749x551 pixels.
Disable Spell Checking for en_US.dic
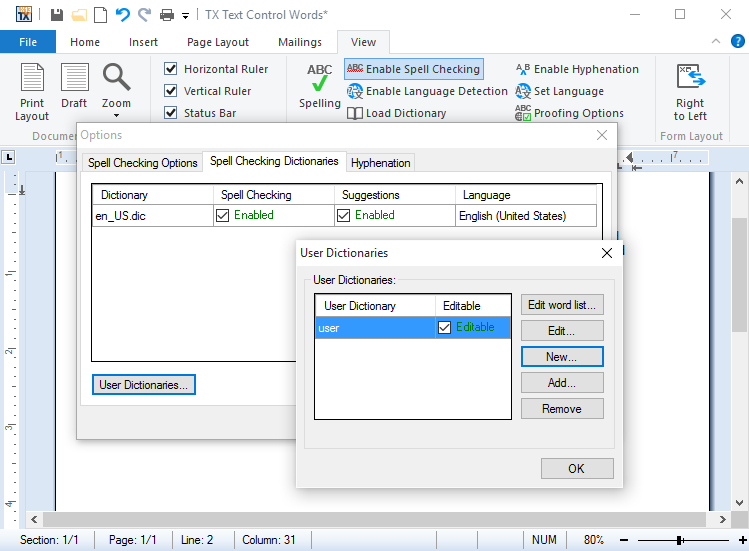(222, 216)
